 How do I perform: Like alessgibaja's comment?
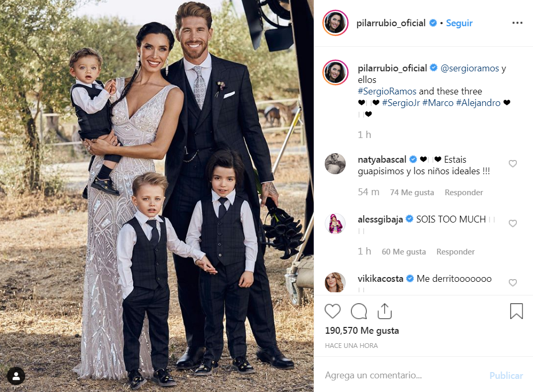513,224
